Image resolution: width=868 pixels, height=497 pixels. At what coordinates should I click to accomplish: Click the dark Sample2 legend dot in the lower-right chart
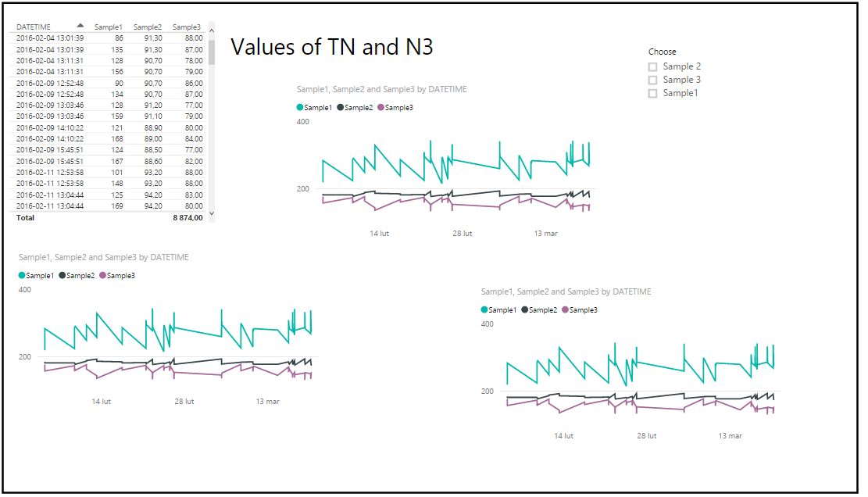point(525,309)
